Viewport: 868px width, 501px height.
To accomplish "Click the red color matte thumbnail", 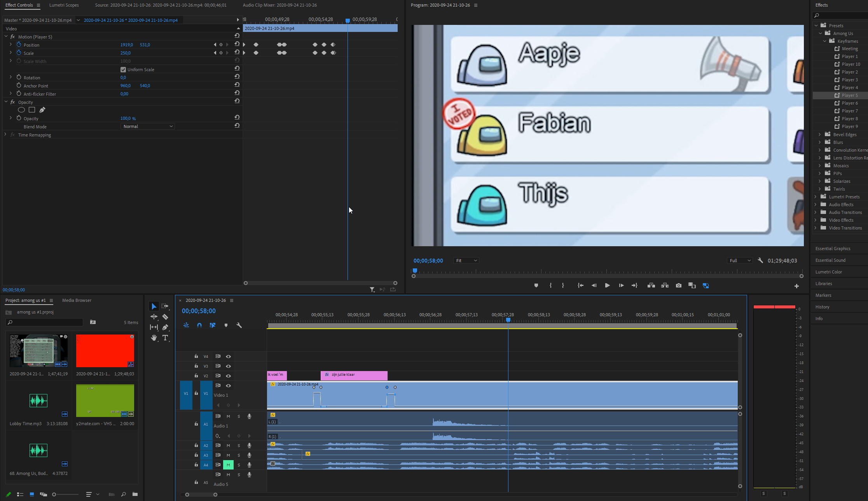I will tap(105, 350).
